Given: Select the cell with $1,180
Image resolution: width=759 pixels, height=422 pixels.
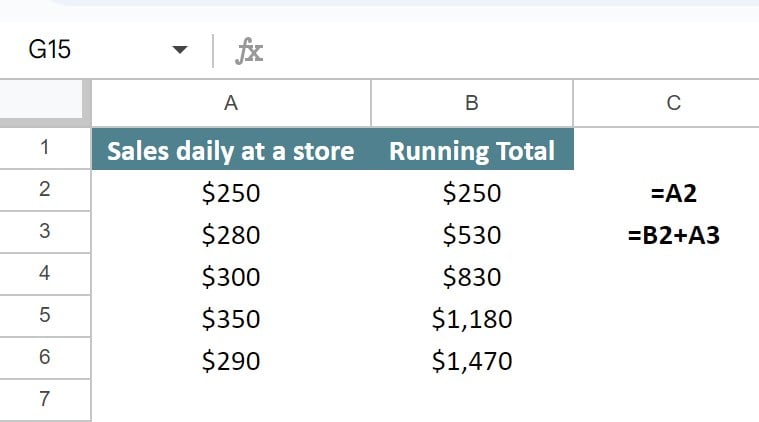Looking at the screenshot, I should point(472,319).
